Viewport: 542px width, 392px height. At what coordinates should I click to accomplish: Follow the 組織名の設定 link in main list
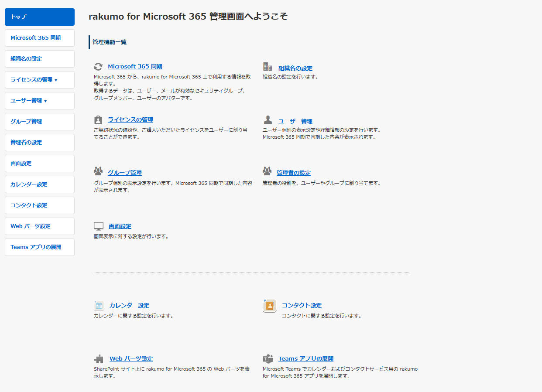295,68
